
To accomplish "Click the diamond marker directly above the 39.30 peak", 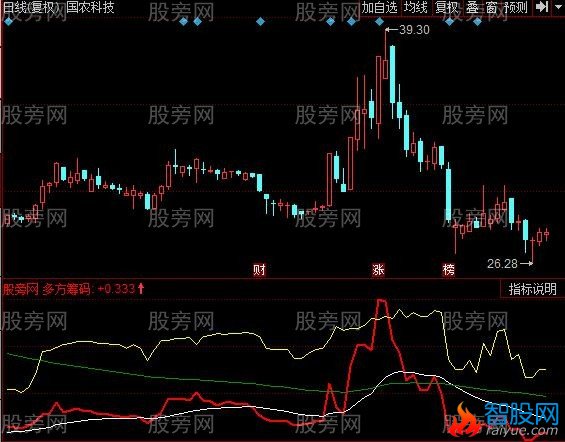I will coord(379,22).
